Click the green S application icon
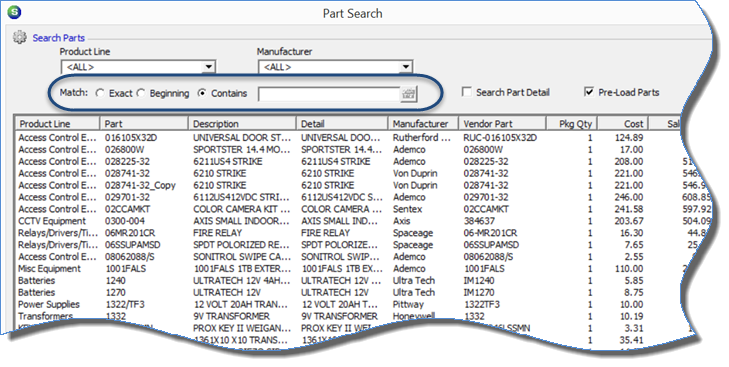Image resolution: width=729 pixels, height=367 pixels. pyautogui.click(x=14, y=12)
